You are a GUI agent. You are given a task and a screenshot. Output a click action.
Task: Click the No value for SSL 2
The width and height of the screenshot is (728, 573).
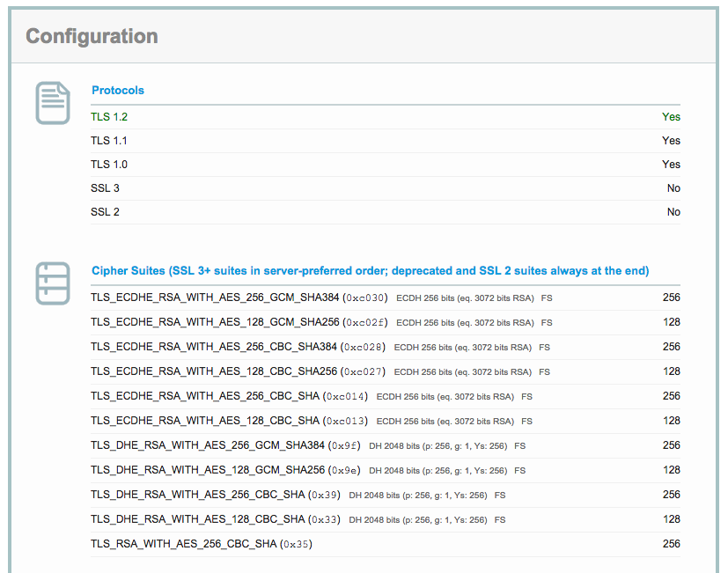click(673, 212)
